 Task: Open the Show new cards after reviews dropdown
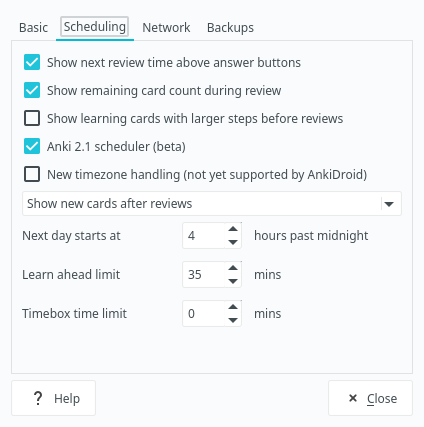coord(212,203)
